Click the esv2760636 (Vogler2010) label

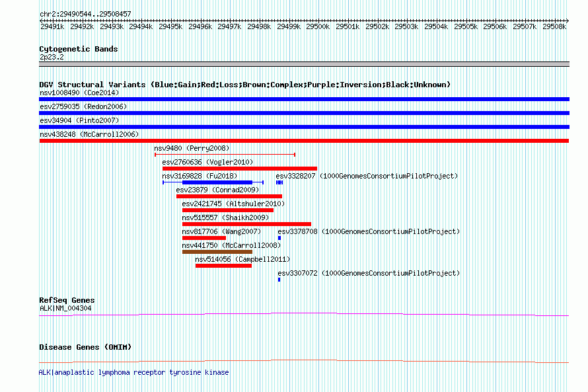207,162
